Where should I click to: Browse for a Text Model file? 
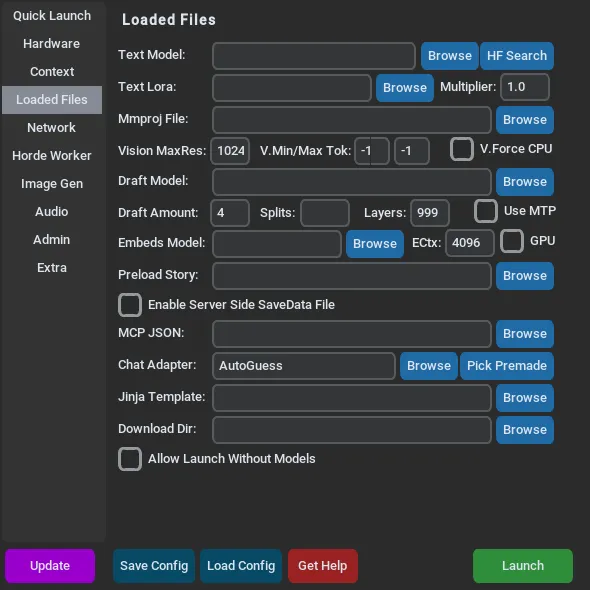[x=450, y=56]
